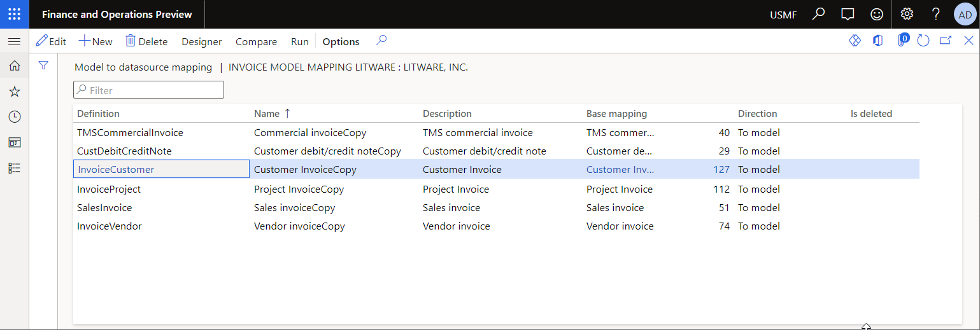
Task: Sort by Description column header
Action: click(447, 114)
